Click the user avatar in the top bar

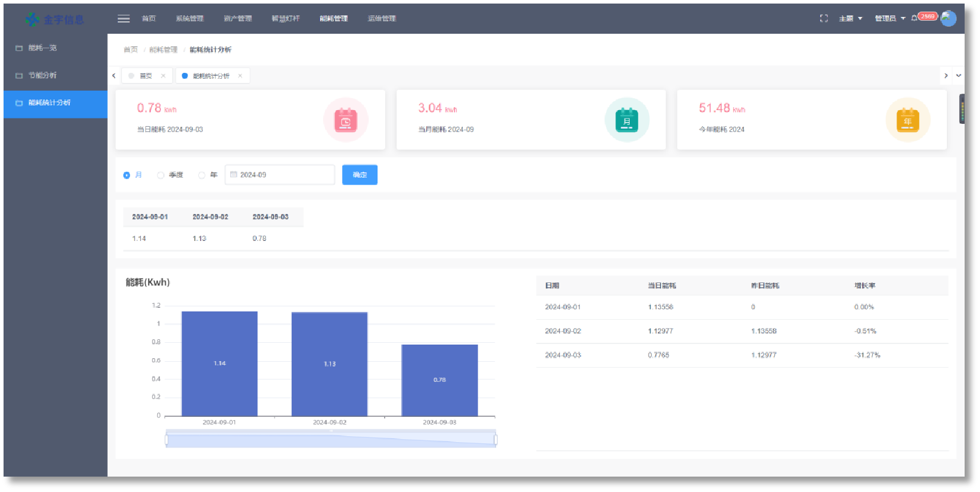[x=949, y=18]
